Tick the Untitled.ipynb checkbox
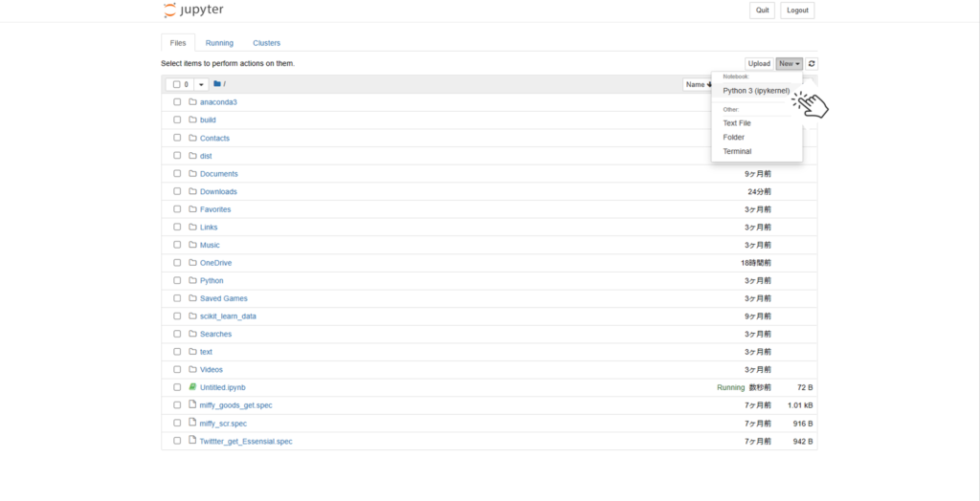The width and height of the screenshot is (980, 501). pos(177,387)
